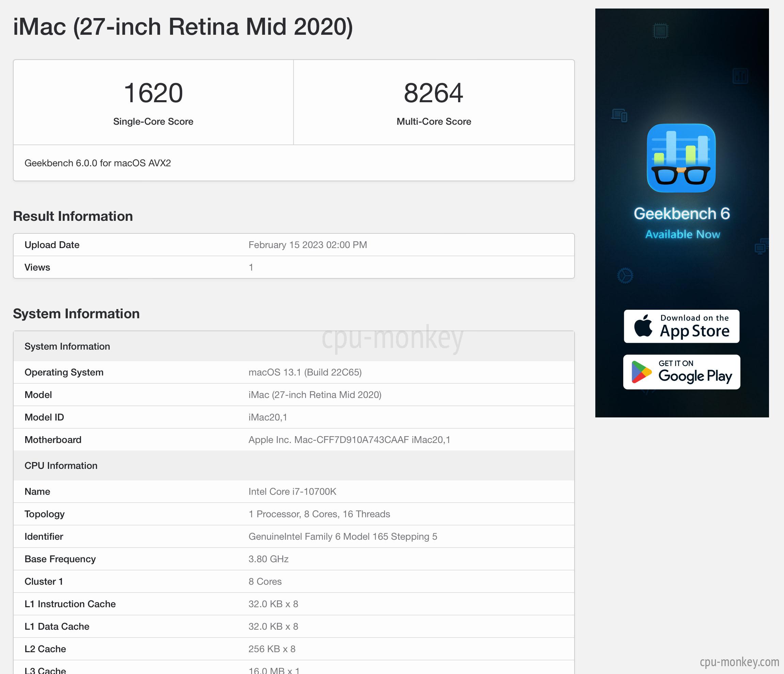Click the Base Frequency label
Screen dimensions: 784x674
60,559
